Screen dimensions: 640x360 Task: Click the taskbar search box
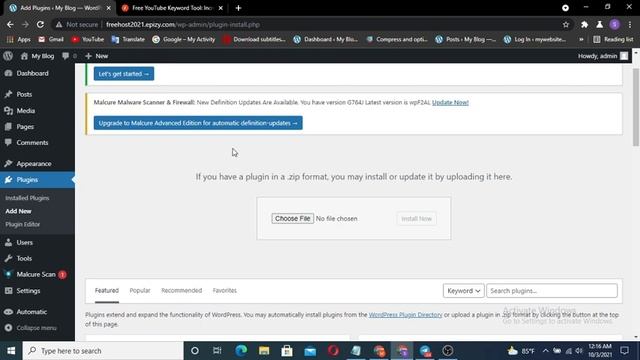[103, 351]
